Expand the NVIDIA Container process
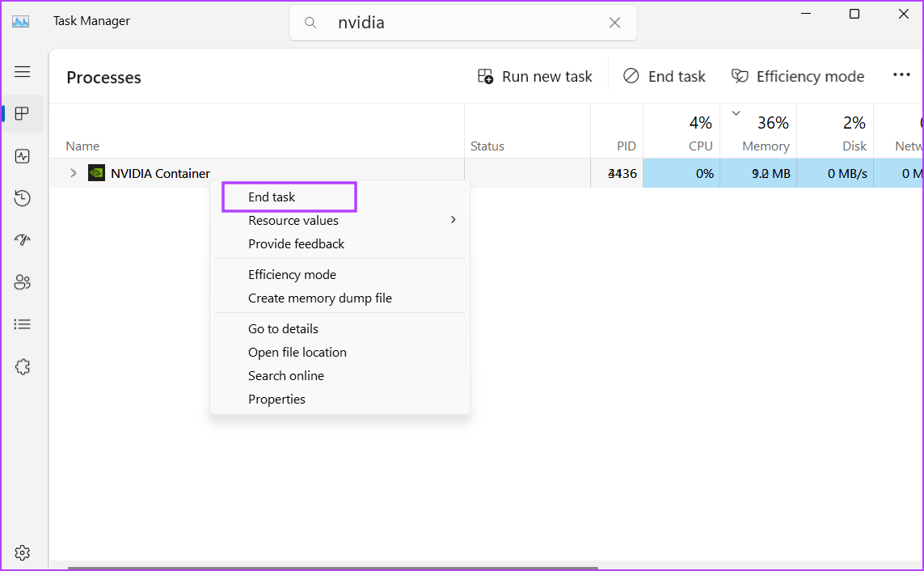Screen dimensions: 924x571 pyautogui.click(x=73, y=172)
